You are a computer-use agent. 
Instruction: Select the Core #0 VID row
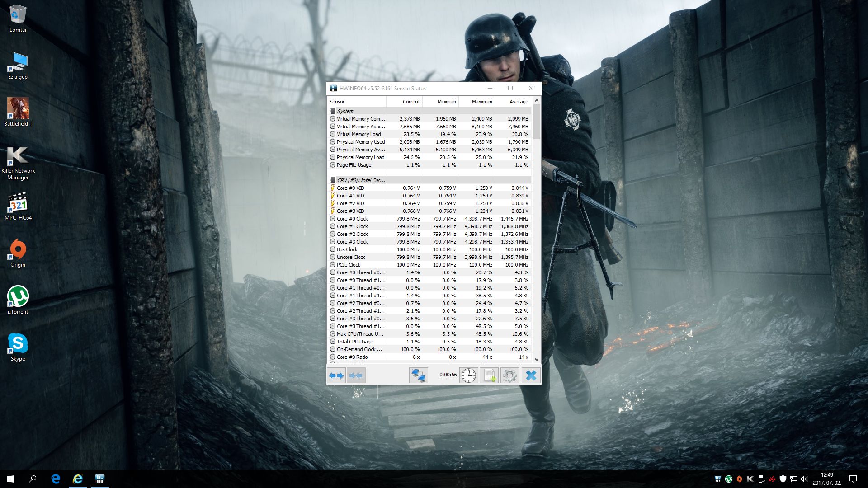[x=429, y=188]
